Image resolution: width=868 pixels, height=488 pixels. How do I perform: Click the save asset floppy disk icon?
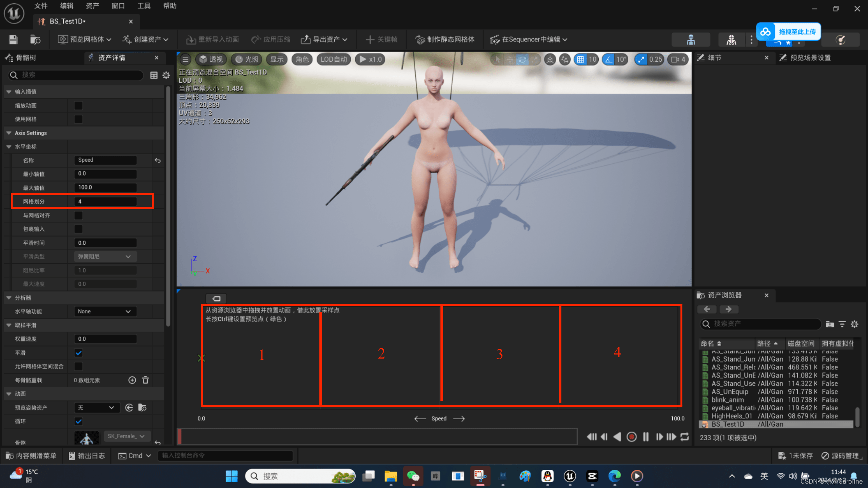(13, 40)
